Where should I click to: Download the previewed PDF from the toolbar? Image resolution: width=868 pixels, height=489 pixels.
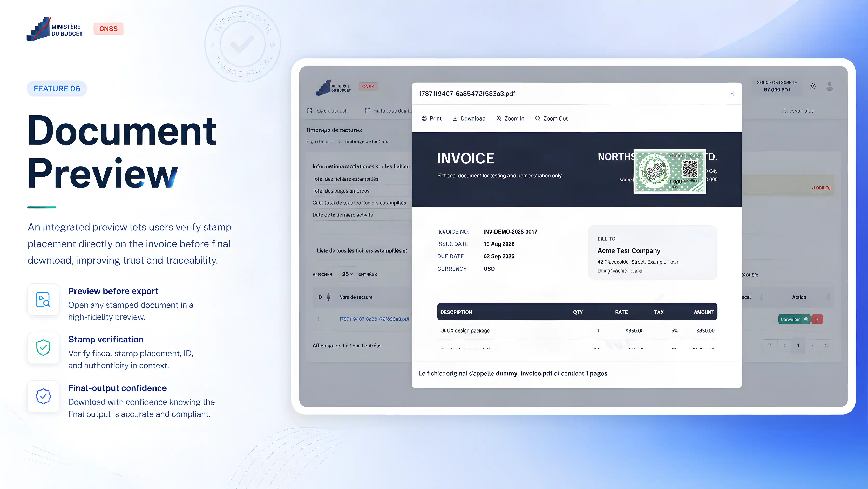[x=469, y=118]
